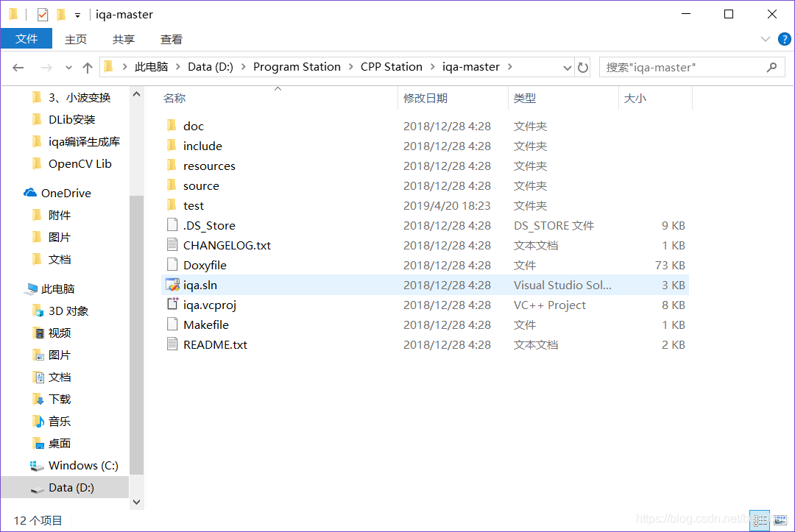Open the 文件 ribbon tab
Image resolution: width=795 pixels, height=532 pixels.
26,38
